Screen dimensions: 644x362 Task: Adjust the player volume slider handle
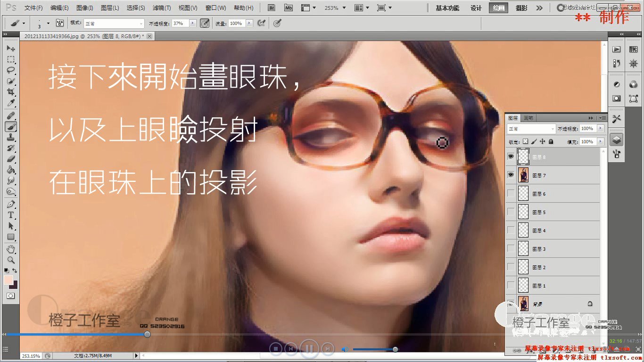[395, 349]
